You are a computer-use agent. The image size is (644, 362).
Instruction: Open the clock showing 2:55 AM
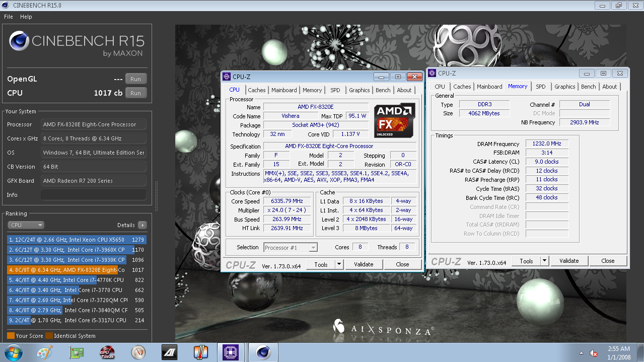(618, 352)
